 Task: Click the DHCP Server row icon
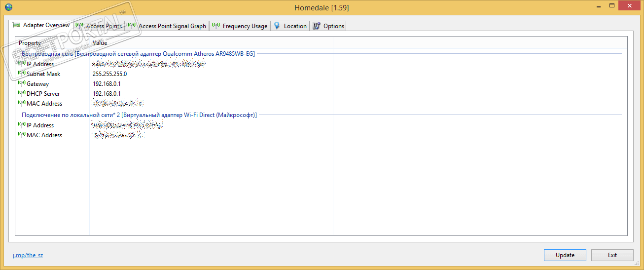pyautogui.click(x=21, y=93)
